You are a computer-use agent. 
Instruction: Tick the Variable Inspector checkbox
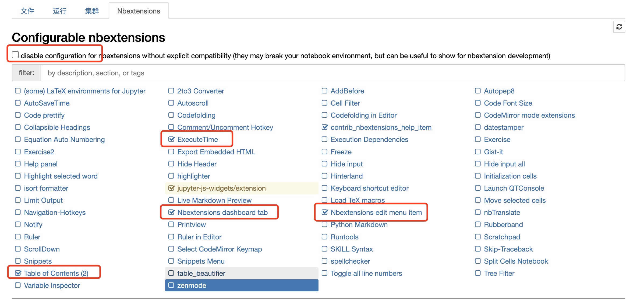(18, 285)
